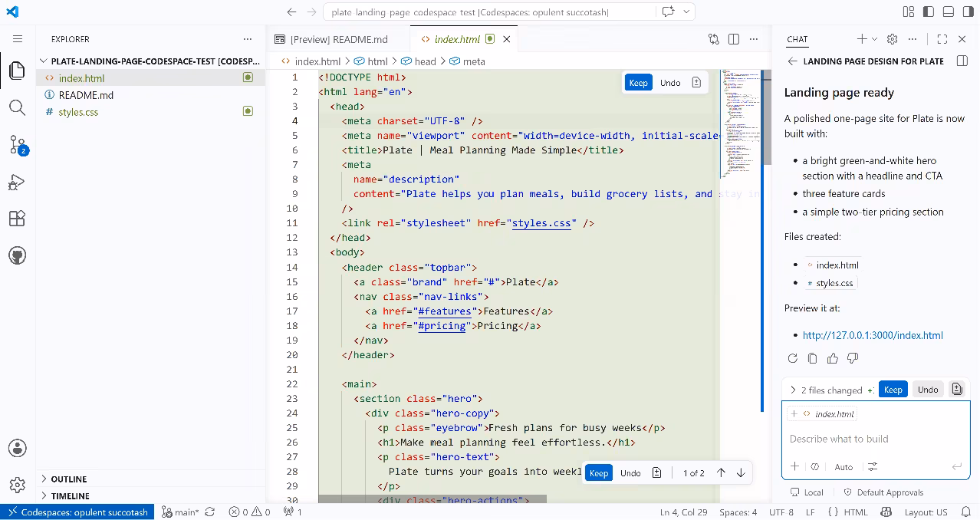Image resolution: width=980 pixels, height=520 pixels.
Task: Open the Run and Debug view
Action: click(17, 182)
